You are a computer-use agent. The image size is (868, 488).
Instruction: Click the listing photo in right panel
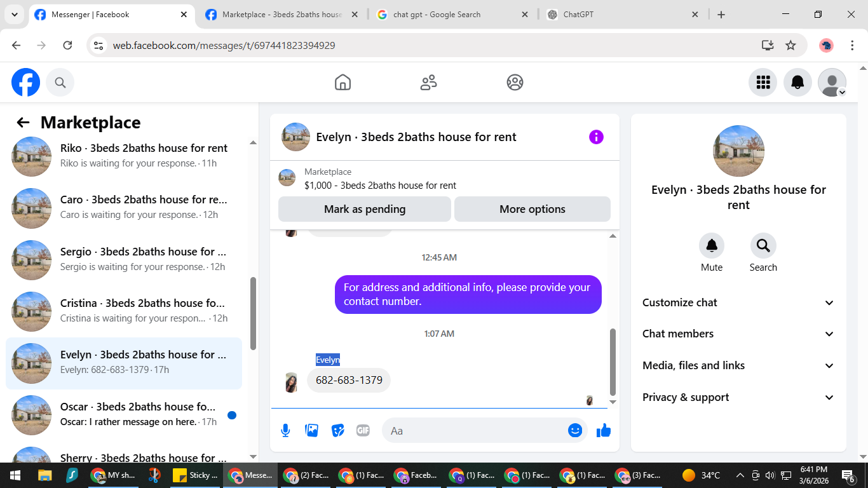738,151
